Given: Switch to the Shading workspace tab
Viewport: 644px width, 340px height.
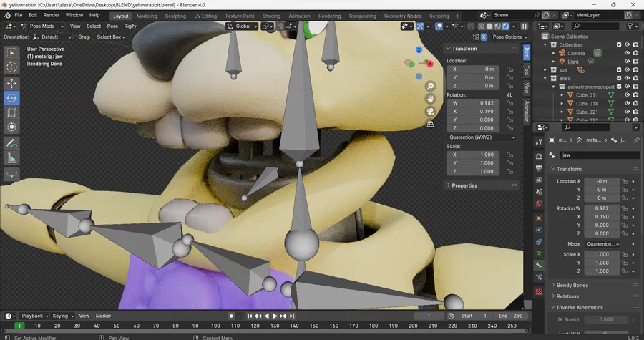Looking at the screenshot, I should tap(271, 16).
